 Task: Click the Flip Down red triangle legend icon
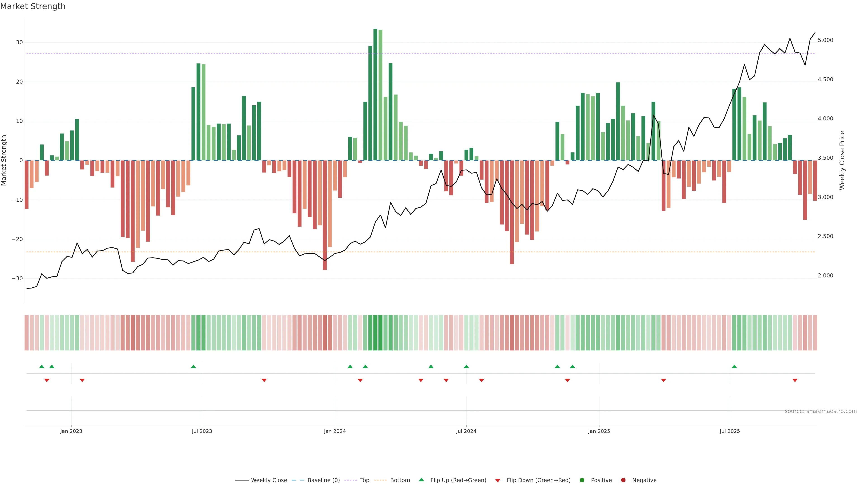coord(498,480)
